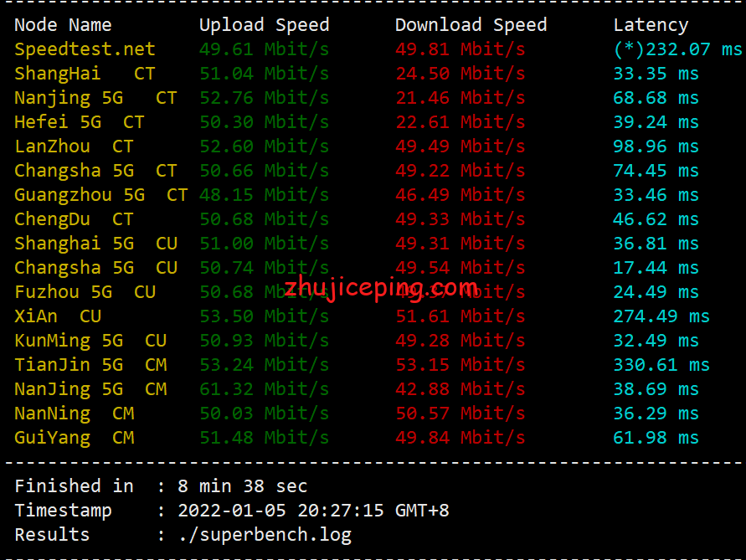Image resolution: width=746 pixels, height=560 pixels.
Task: Click download value '49.31 Mbit/s'
Action: (x=460, y=243)
